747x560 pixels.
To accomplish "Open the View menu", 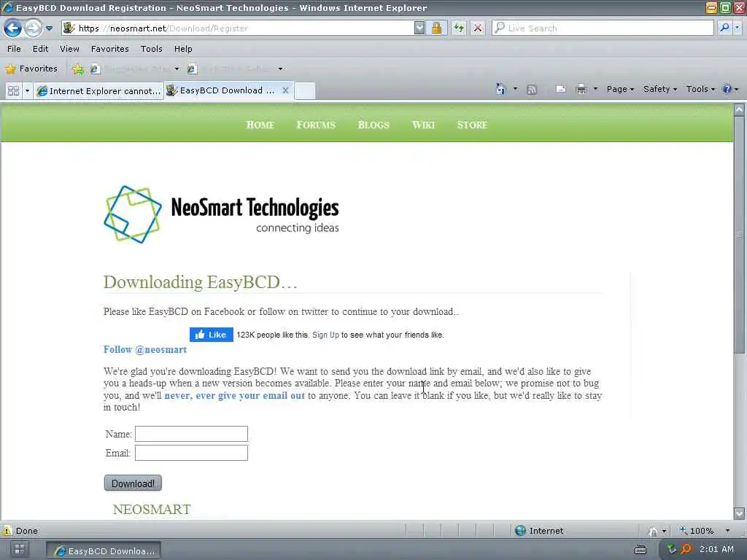I will click(69, 49).
